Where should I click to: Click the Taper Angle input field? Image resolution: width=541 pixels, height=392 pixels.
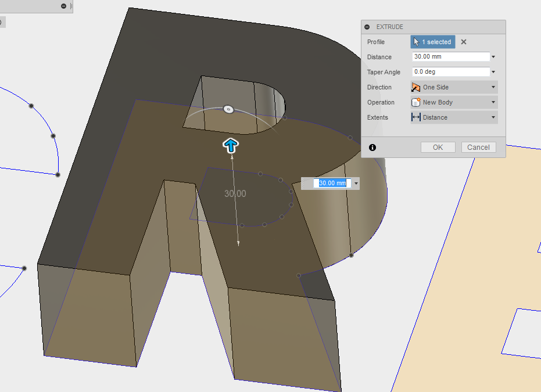[x=450, y=72]
